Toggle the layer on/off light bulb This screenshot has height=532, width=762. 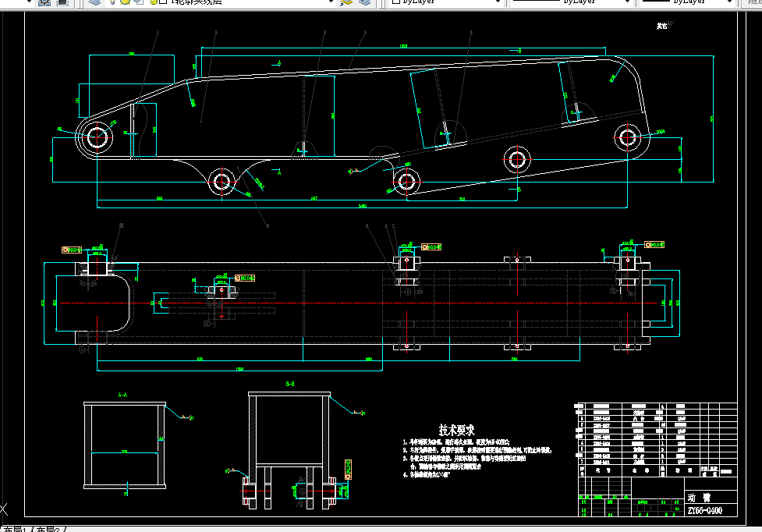pos(112,2)
